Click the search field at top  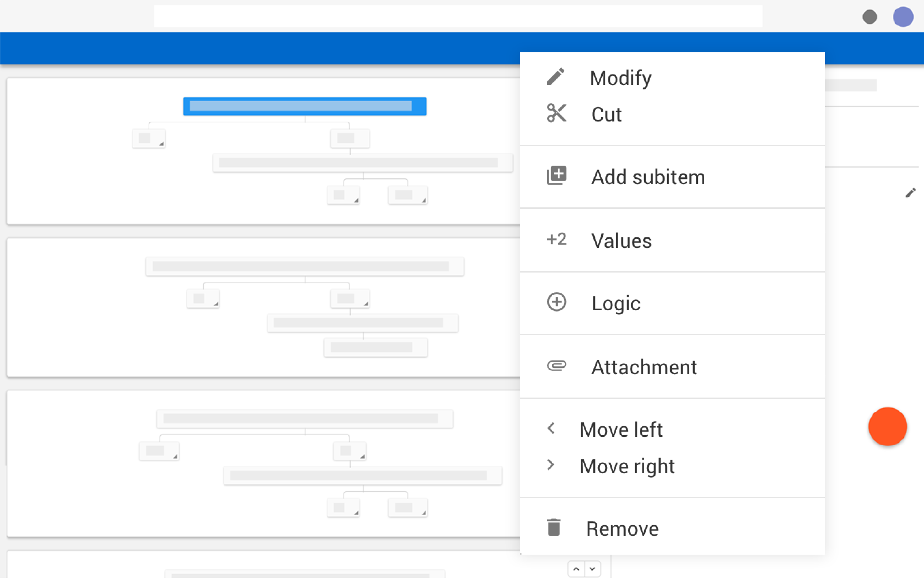458,16
